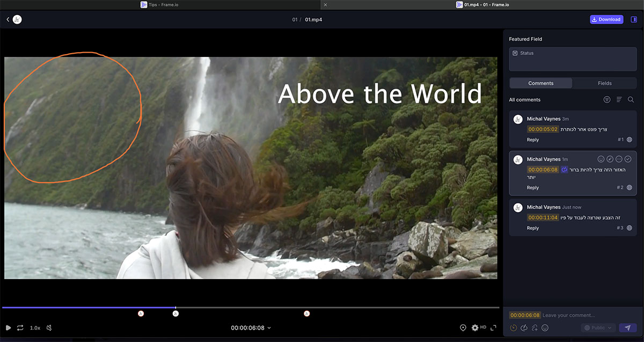Viewport: 644px width, 342px height.
Task: Open the comment sort icon
Action: point(619,100)
